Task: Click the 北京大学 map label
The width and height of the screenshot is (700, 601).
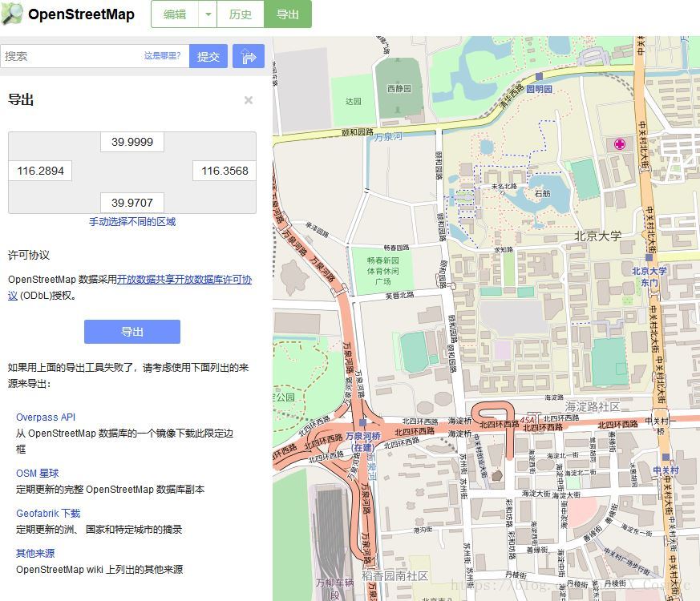Action: [x=598, y=236]
